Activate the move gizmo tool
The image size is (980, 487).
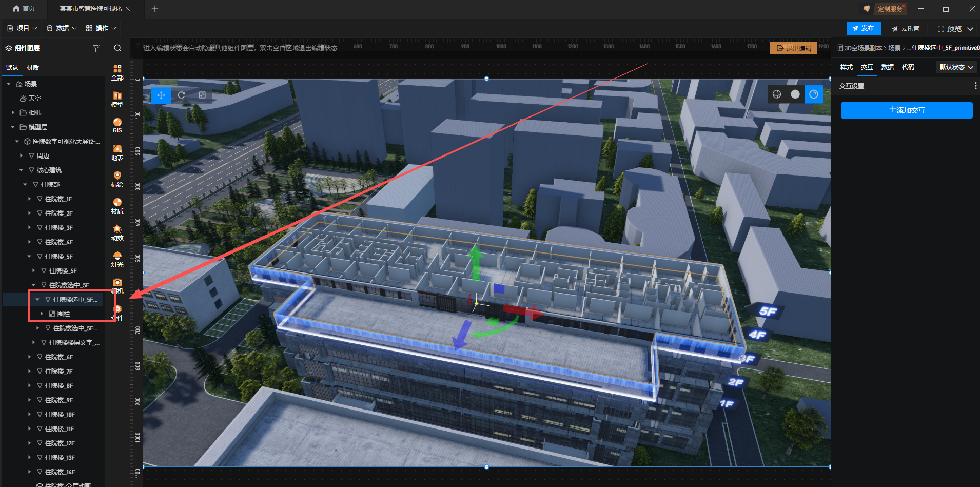pos(161,95)
